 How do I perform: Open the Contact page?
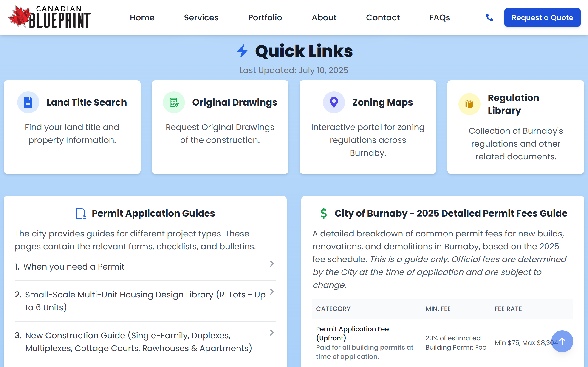coord(383,17)
